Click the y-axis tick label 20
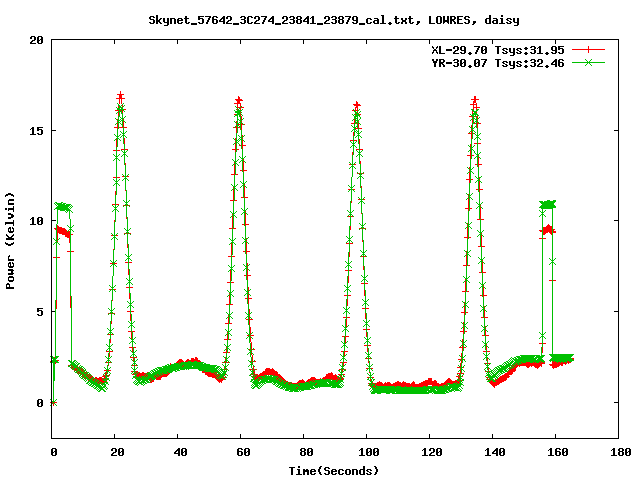640x480 pixels. 36,40
